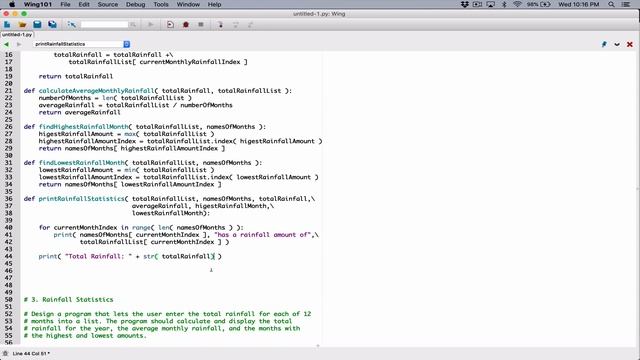Click the Wed 10:16 PM clock

[578, 4]
